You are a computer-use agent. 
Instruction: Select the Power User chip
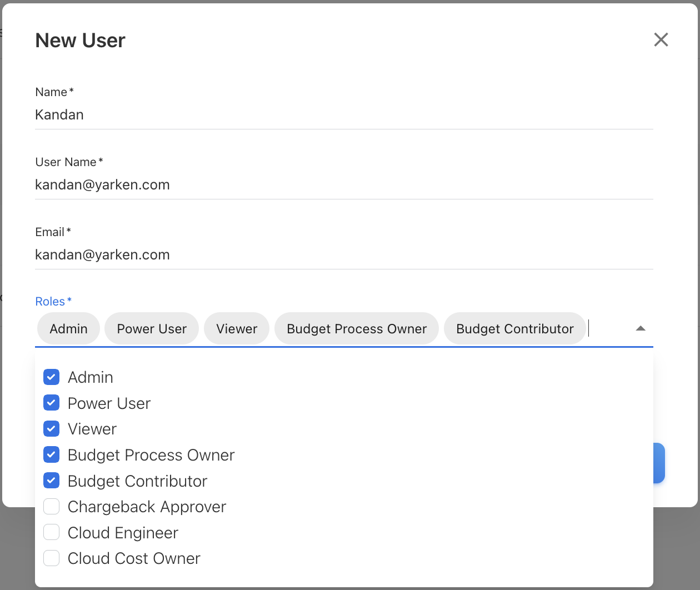[x=152, y=329]
